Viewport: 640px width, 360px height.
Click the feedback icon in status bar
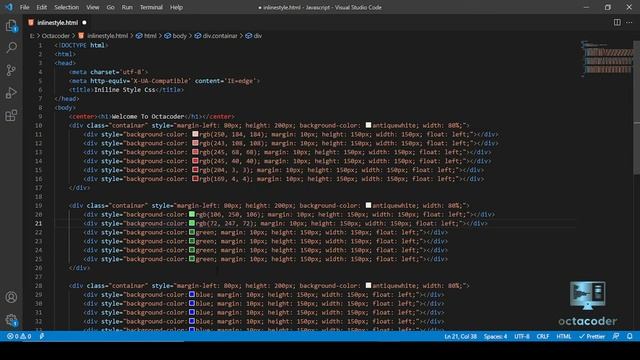click(x=616, y=336)
